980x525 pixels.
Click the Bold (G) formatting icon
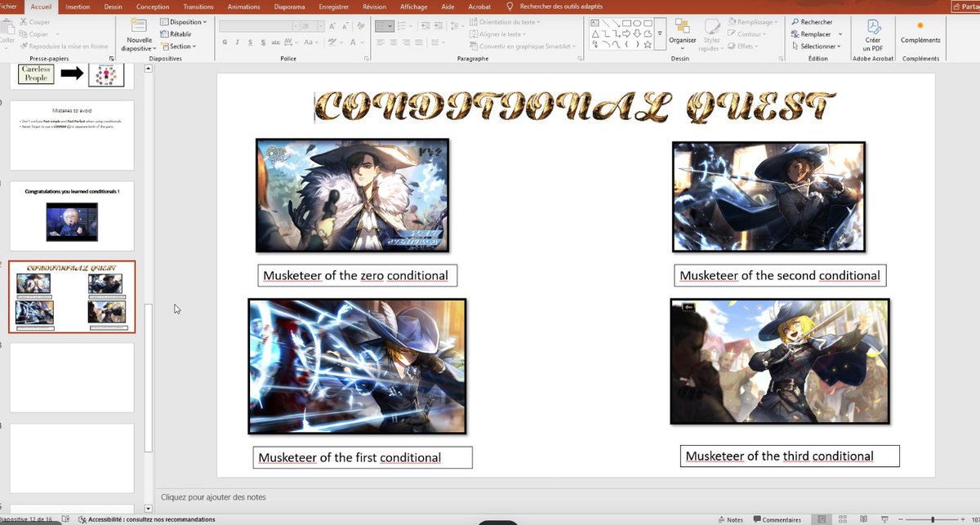click(225, 42)
